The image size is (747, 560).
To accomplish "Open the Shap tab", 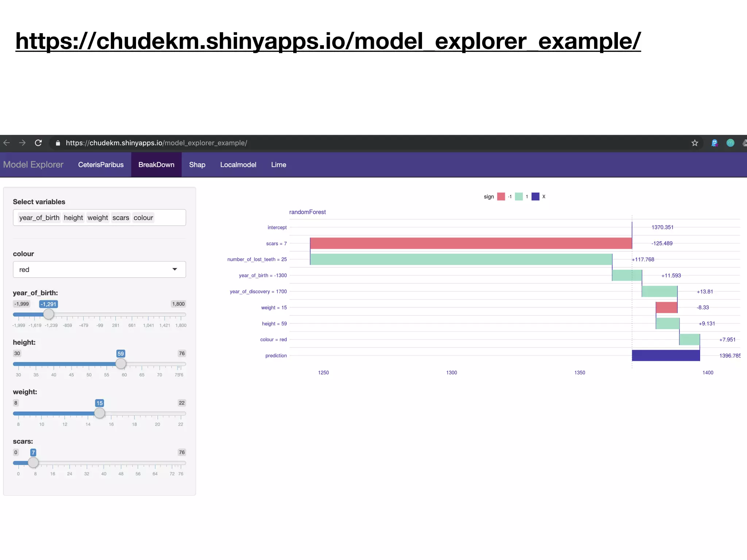I will 197,165.
